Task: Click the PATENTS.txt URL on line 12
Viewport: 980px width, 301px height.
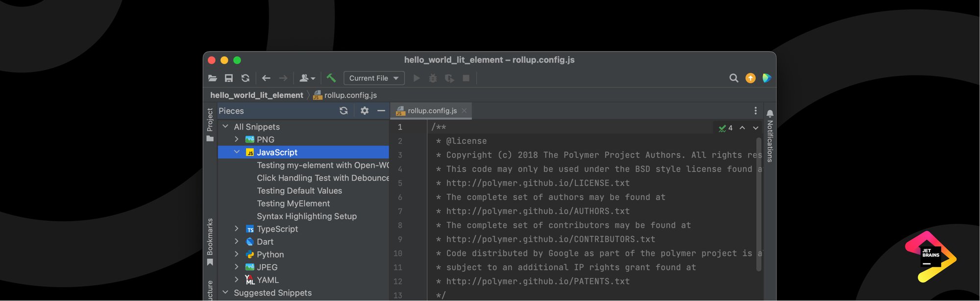Action: pyautogui.click(x=538, y=281)
